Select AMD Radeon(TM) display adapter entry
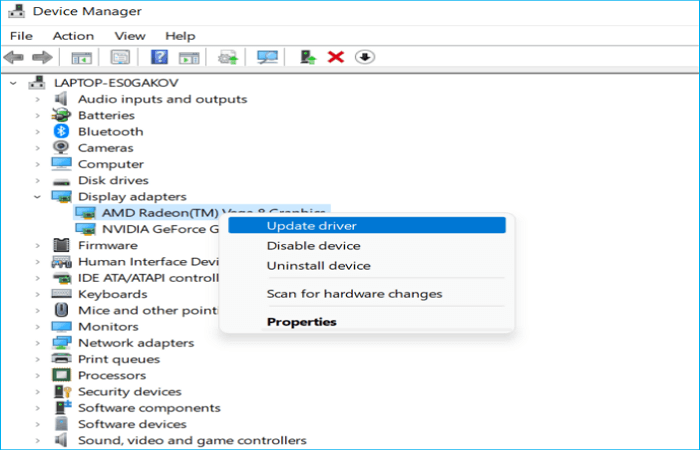The width and height of the screenshot is (700, 450). tap(202, 212)
